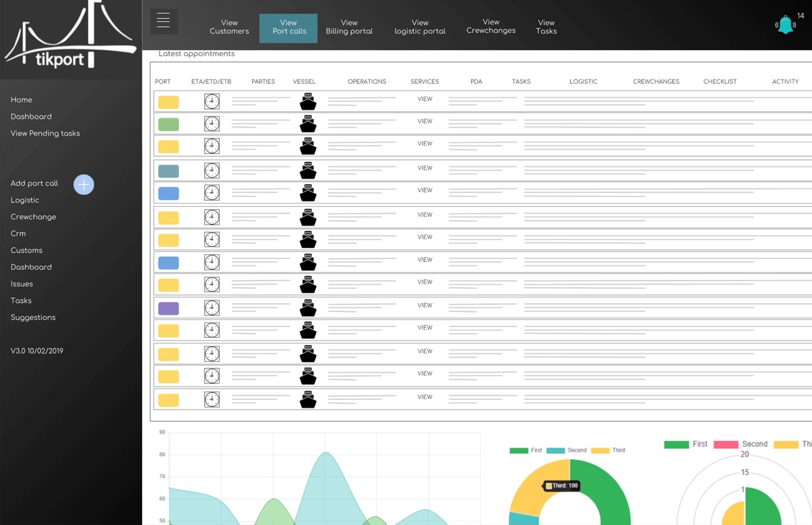
Task: Click the OPERATIONS column header
Action: pos(366,82)
